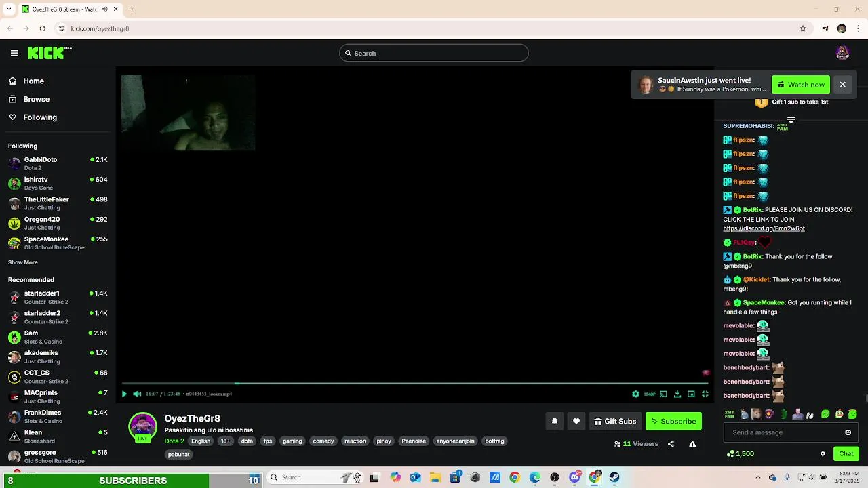Open the Discord invite link in chat
Image resolution: width=868 pixels, height=488 pixels.
coord(764,229)
